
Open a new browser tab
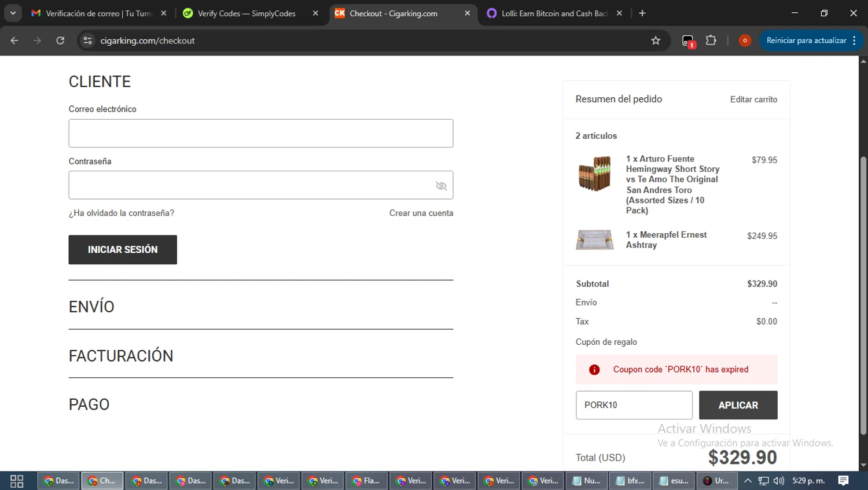point(642,13)
